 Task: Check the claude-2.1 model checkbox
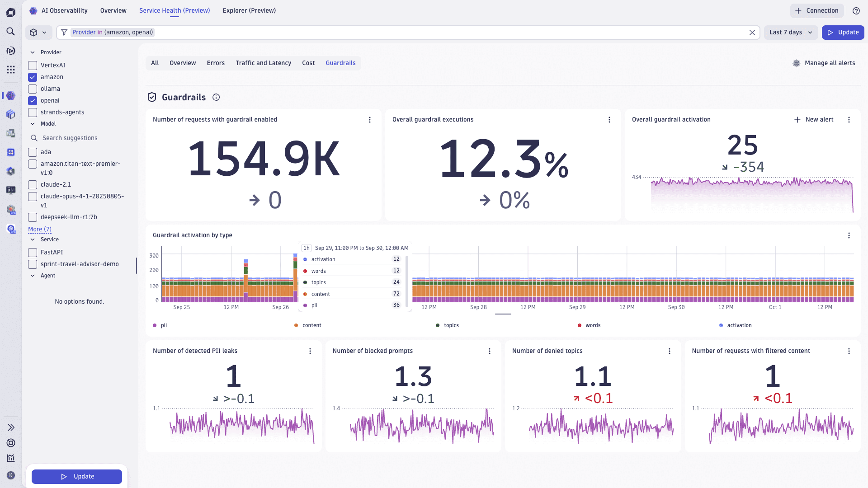point(32,184)
